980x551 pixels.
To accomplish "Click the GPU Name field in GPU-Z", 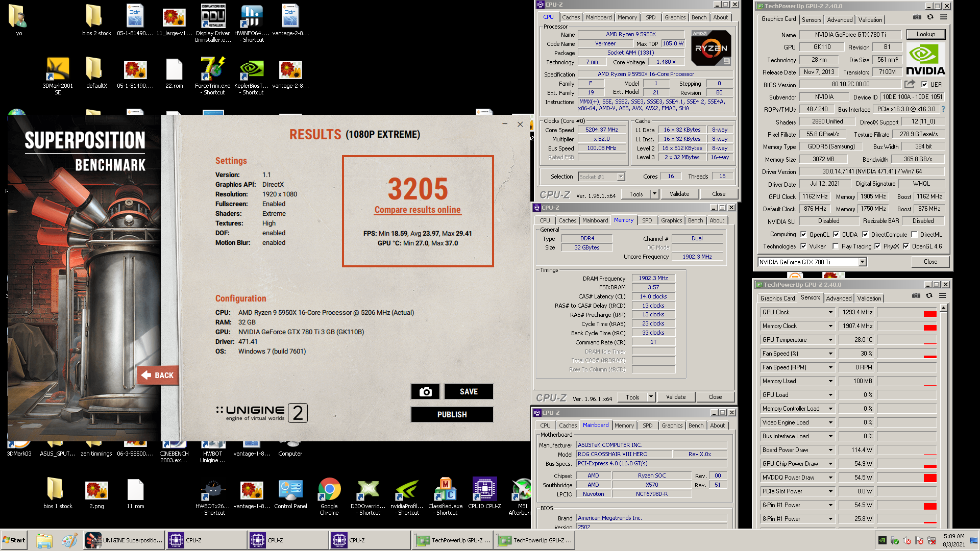I will pyautogui.click(x=850, y=35).
